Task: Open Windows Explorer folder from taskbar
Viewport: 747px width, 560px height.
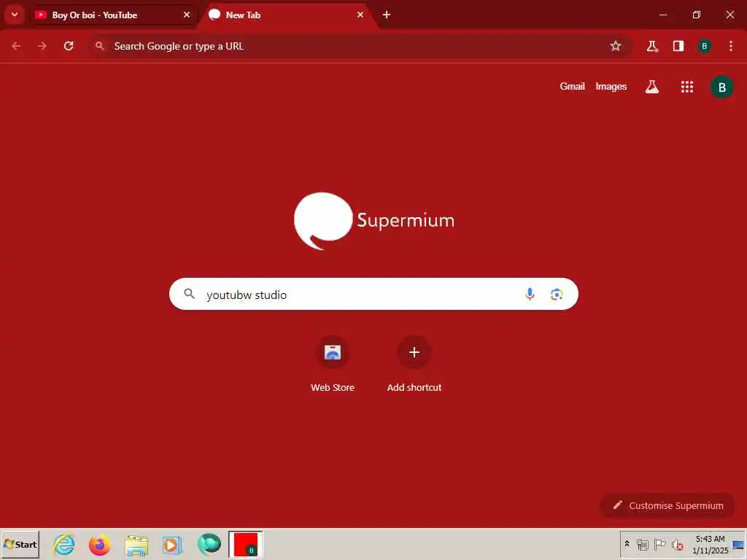Action: click(x=136, y=545)
